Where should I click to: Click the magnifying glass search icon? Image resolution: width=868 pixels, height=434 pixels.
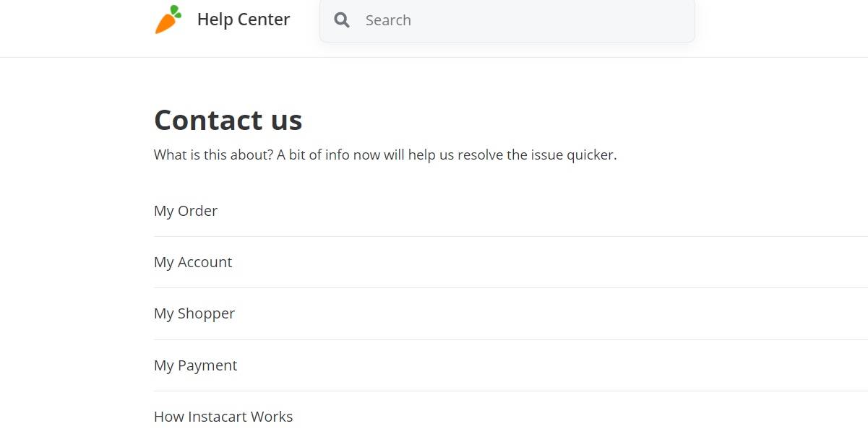tap(343, 20)
